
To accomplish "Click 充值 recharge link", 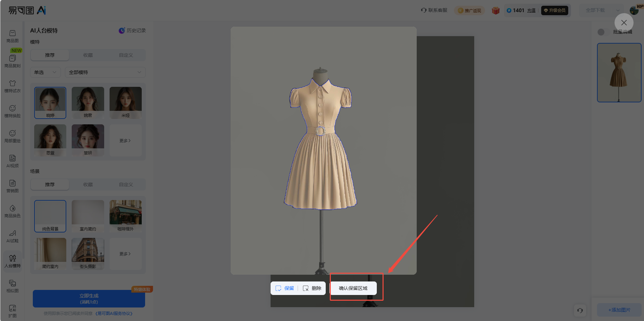I will (531, 10).
